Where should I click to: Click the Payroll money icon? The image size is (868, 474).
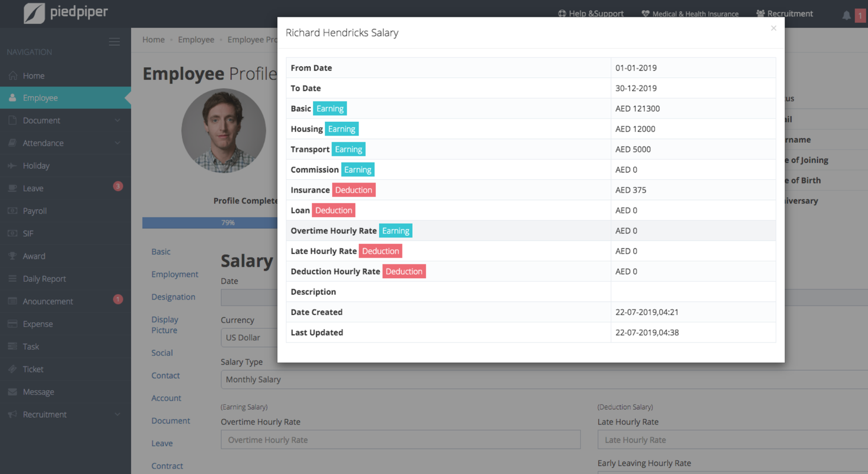(x=12, y=211)
